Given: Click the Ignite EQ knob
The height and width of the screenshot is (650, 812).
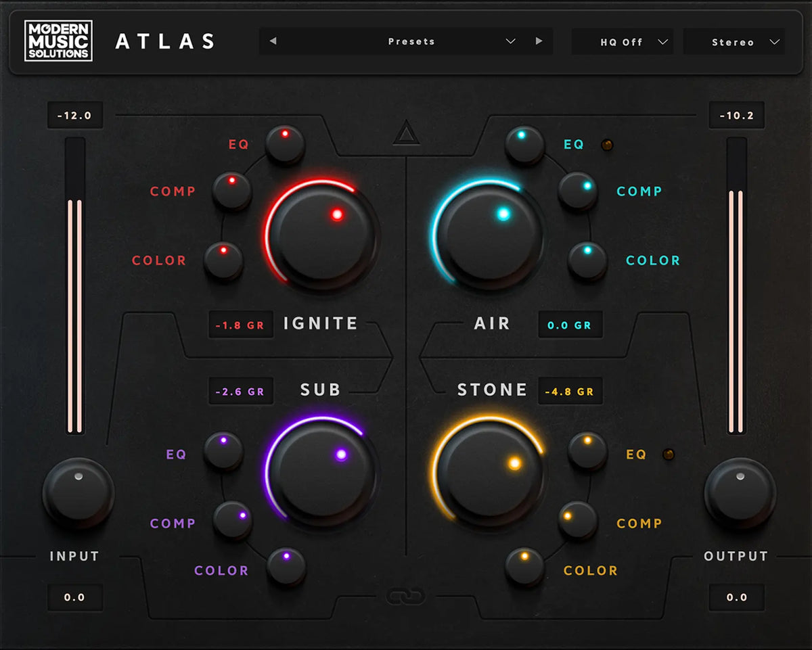Looking at the screenshot, I should [285, 145].
